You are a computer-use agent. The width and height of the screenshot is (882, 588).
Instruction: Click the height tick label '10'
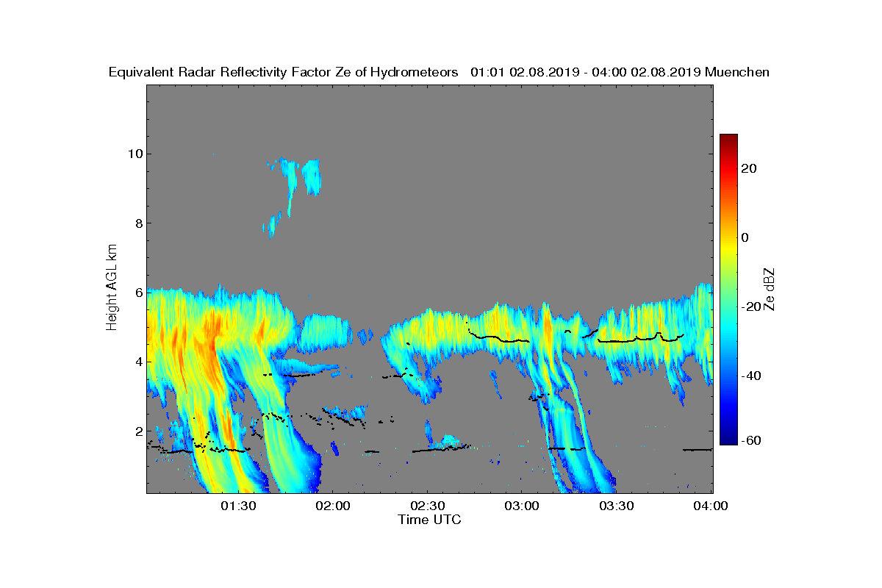135,154
